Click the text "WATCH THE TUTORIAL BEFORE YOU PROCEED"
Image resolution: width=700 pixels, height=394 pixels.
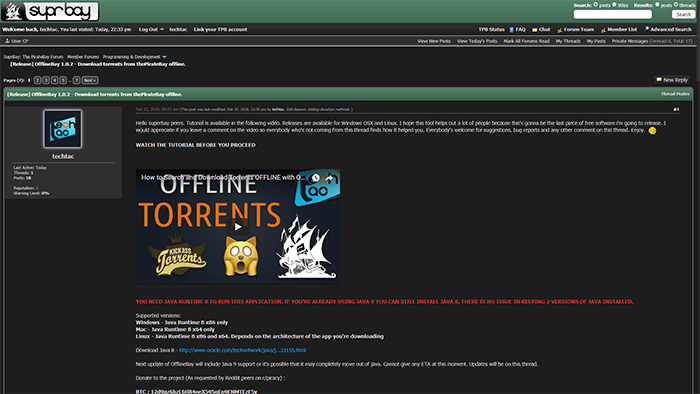tap(196, 145)
